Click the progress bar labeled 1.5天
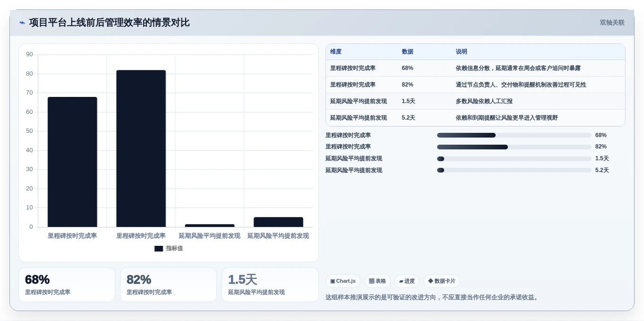The height and width of the screenshot is (321, 644). (514, 159)
